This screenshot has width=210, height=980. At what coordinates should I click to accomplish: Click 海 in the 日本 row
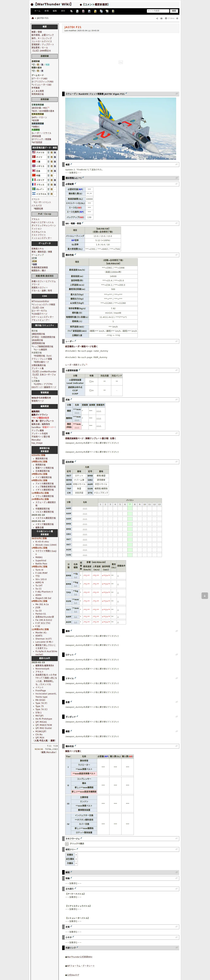(x=55, y=171)
